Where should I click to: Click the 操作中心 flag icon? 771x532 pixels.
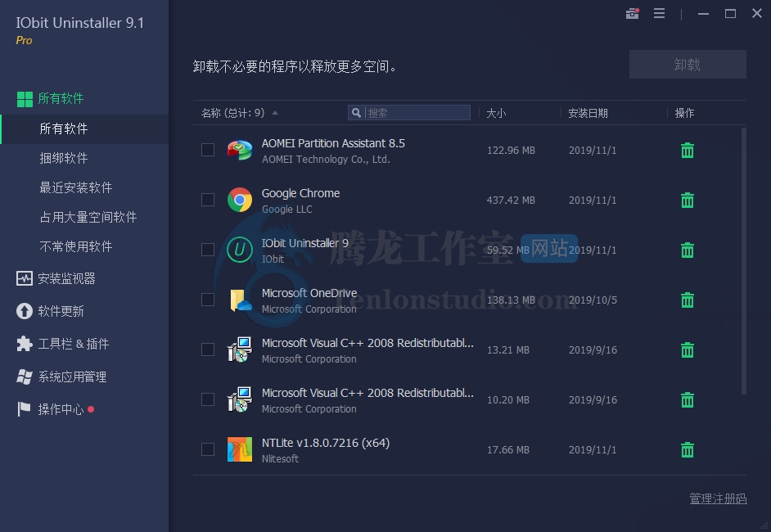pos(24,409)
